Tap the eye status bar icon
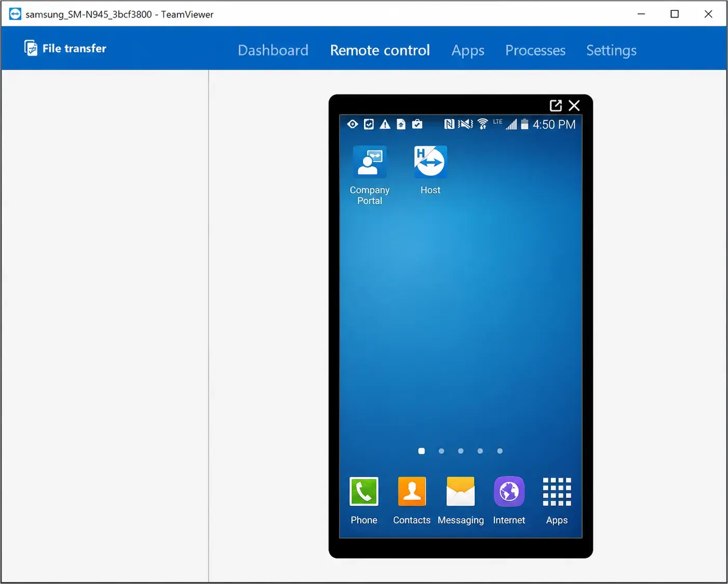 353,124
